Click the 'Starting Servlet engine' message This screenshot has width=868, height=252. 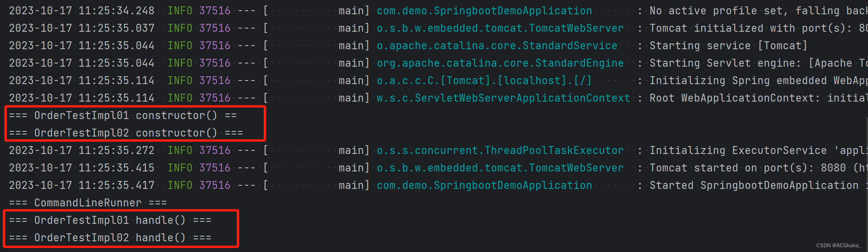(x=759, y=63)
